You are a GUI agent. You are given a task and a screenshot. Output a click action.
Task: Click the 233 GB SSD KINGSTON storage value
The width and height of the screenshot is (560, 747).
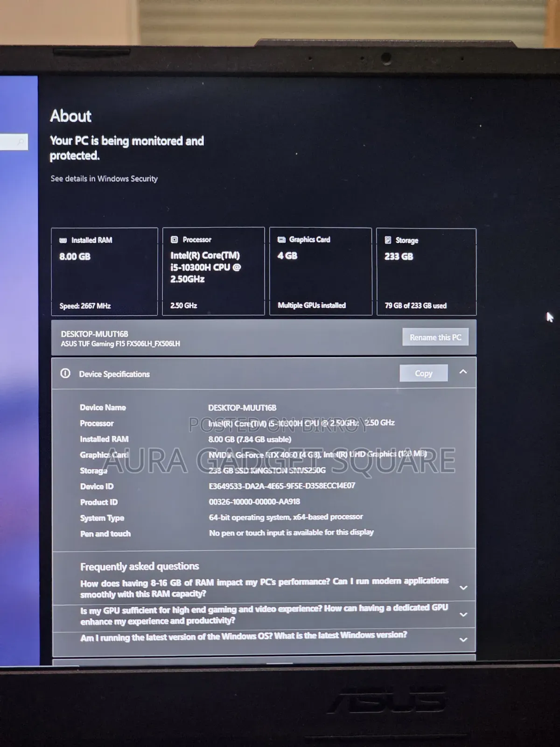267,471
